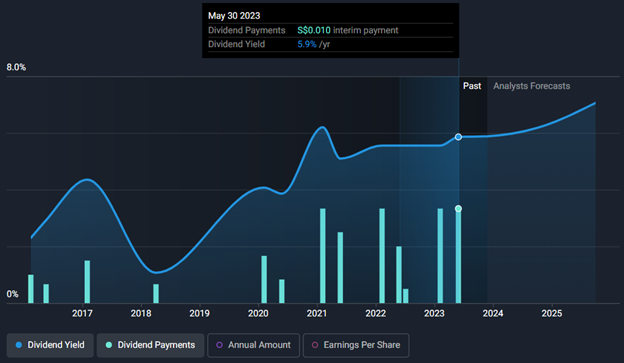
Task: Click the tall dividend bar at 2021
Action: [x=323, y=256]
